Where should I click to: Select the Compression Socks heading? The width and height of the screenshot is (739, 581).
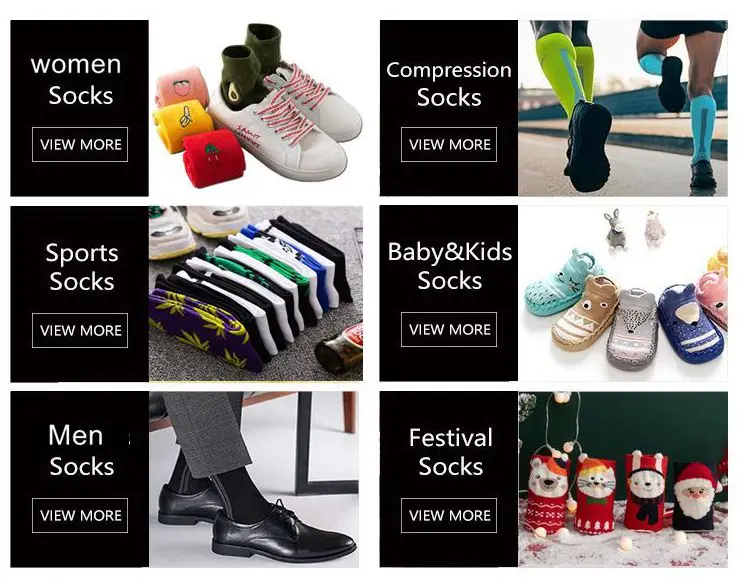tap(449, 84)
